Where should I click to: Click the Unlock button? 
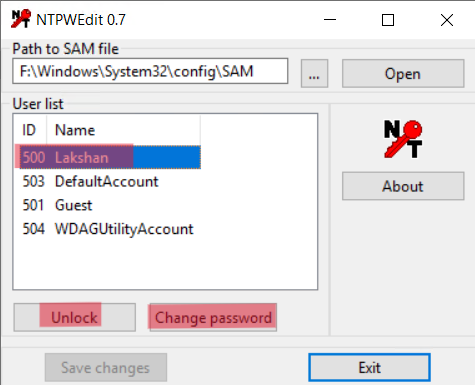[x=75, y=317]
